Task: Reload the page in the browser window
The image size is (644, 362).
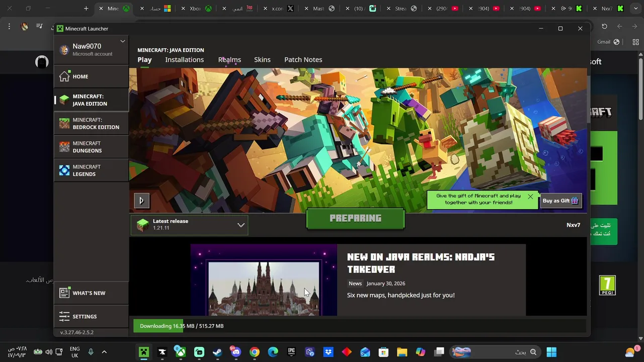Action: pyautogui.click(x=604, y=26)
